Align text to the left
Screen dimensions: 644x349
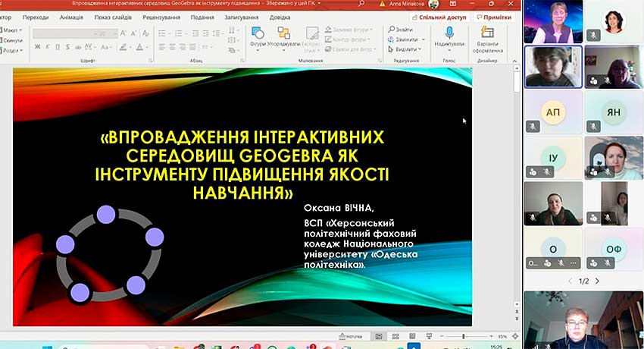(162, 47)
